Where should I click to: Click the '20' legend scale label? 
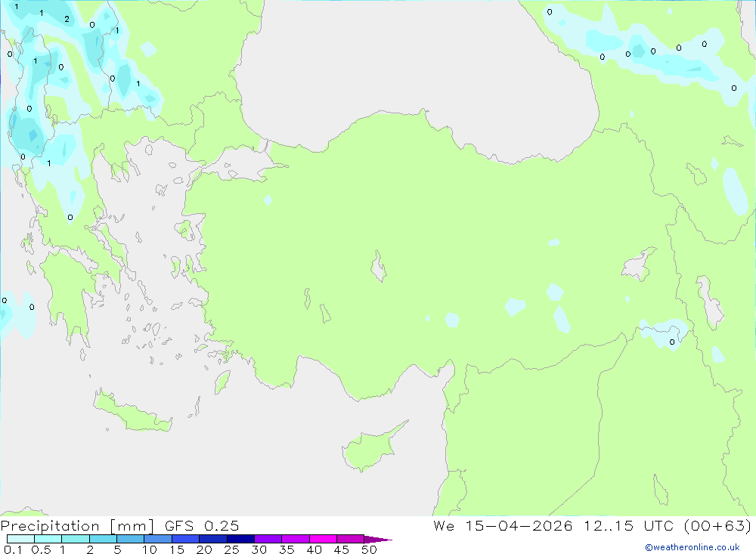tap(204, 549)
